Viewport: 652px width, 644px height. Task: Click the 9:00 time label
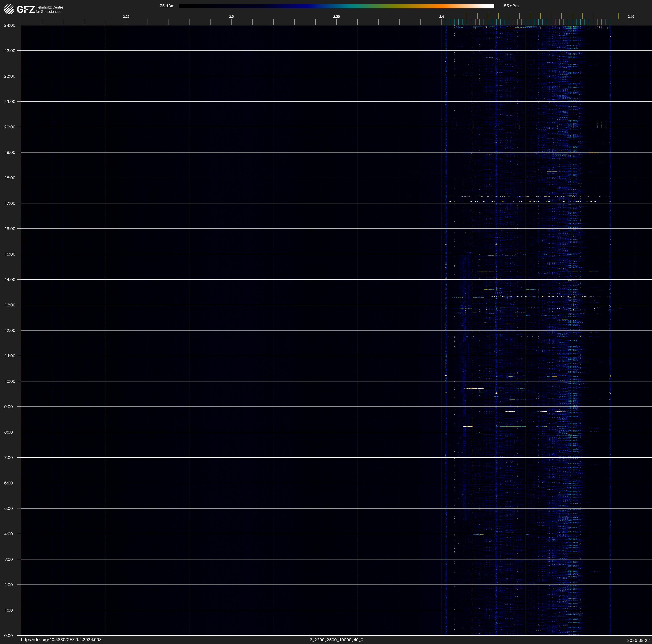tap(9, 407)
